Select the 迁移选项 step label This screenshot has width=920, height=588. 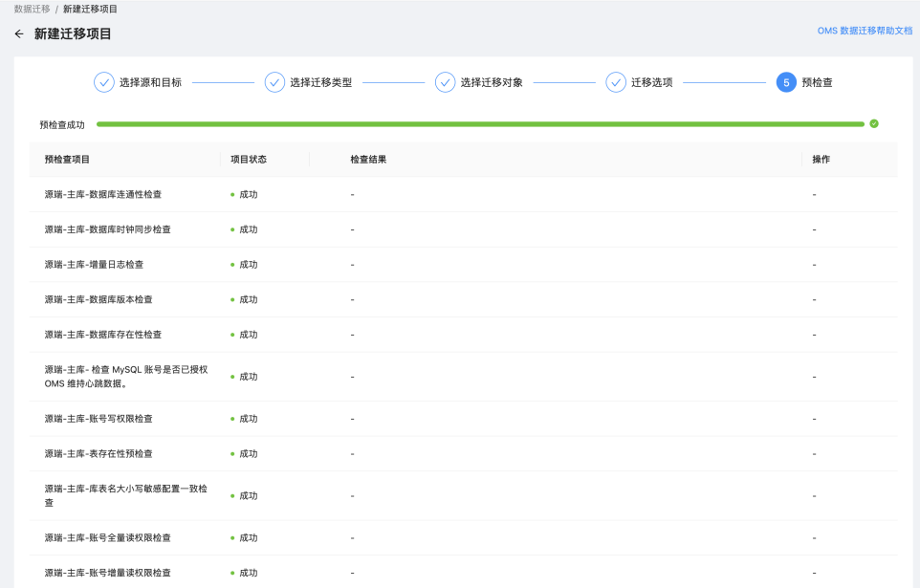[652, 83]
